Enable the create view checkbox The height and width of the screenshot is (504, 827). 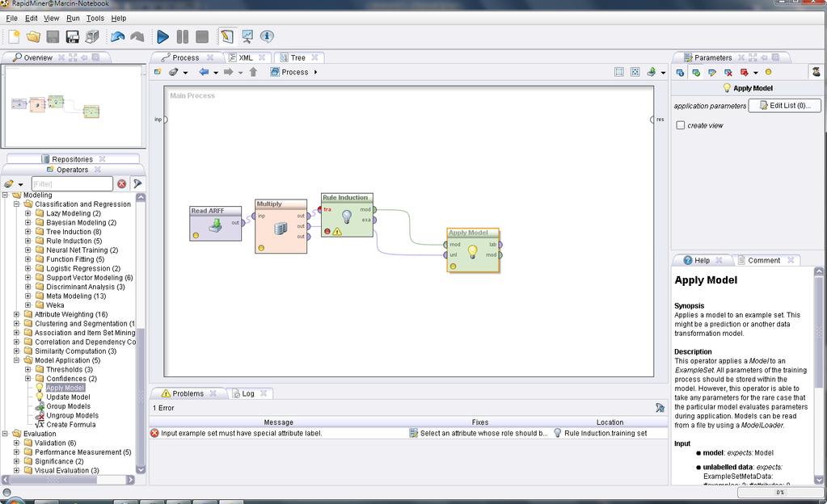click(x=681, y=125)
